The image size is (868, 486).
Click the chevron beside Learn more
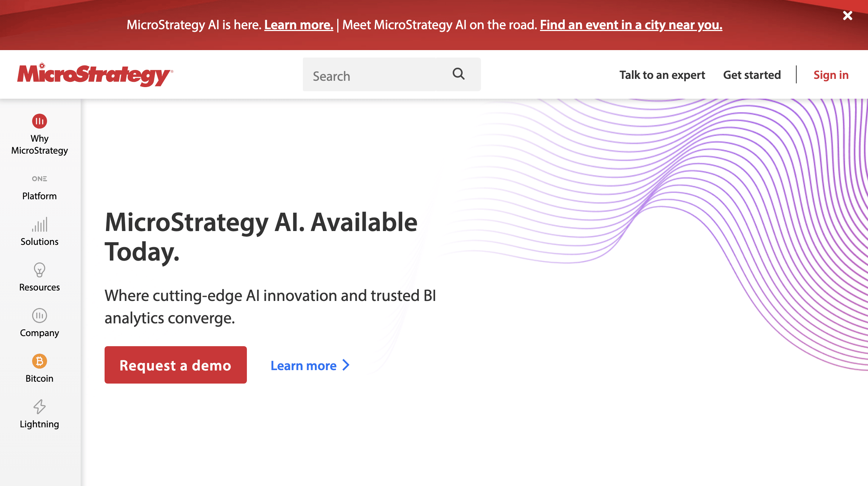(x=346, y=365)
